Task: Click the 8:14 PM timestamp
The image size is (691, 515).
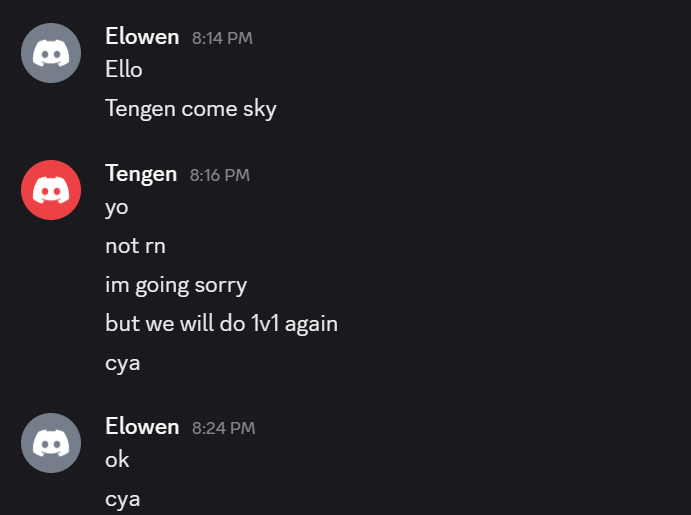Action: coord(222,38)
